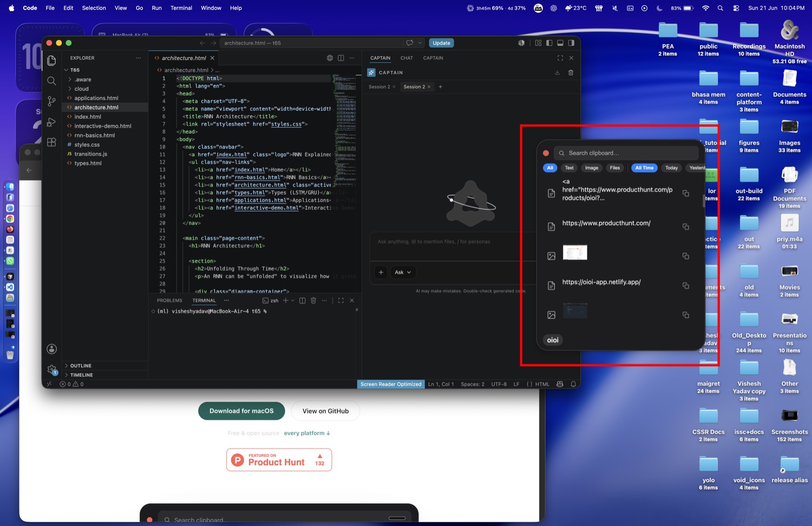Open the Terminal menu in menu bar
Screen dimensions: 812x526
[181, 8]
